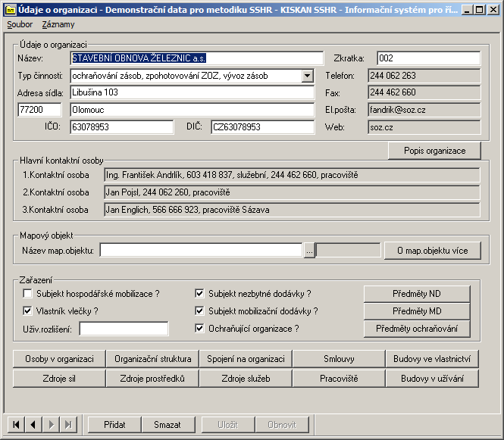
Task: Close the Údaje o organizaci window
Action: pos(493,10)
